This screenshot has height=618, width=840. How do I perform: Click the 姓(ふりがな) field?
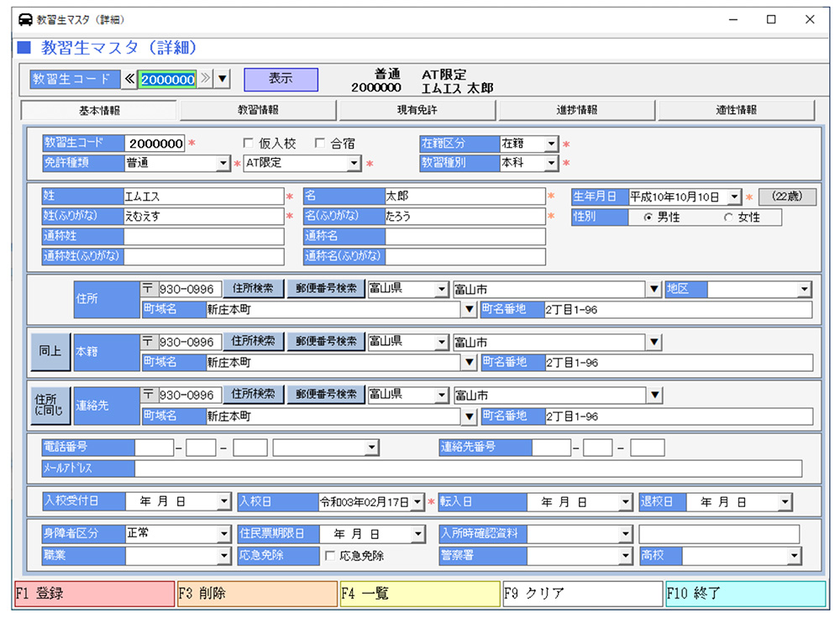tap(203, 217)
